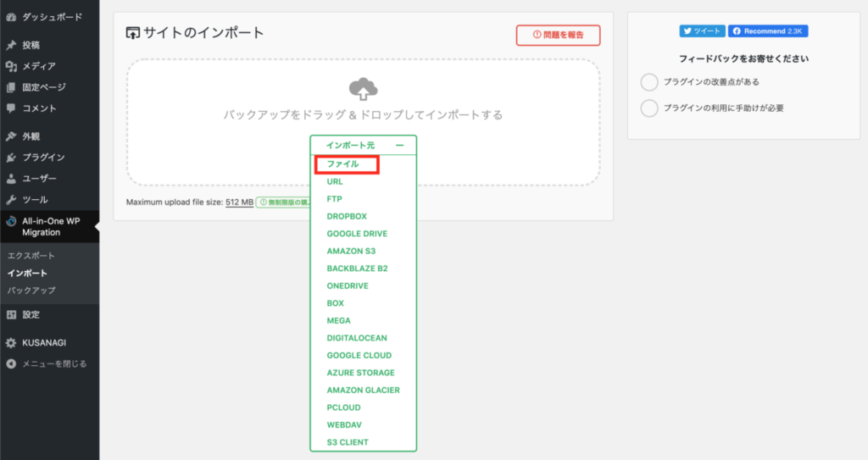Click the 512 MB upload size link

pyautogui.click(x=239, y=202)
